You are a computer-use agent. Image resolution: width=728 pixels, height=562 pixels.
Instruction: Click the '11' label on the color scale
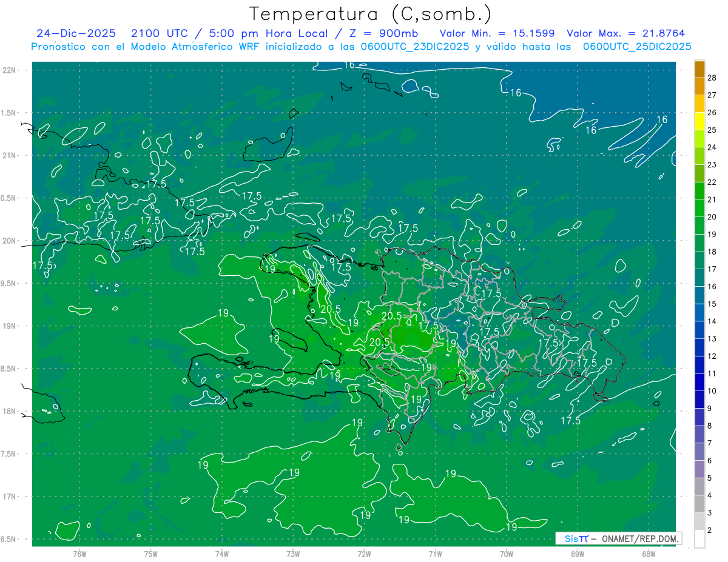(712, 373)
